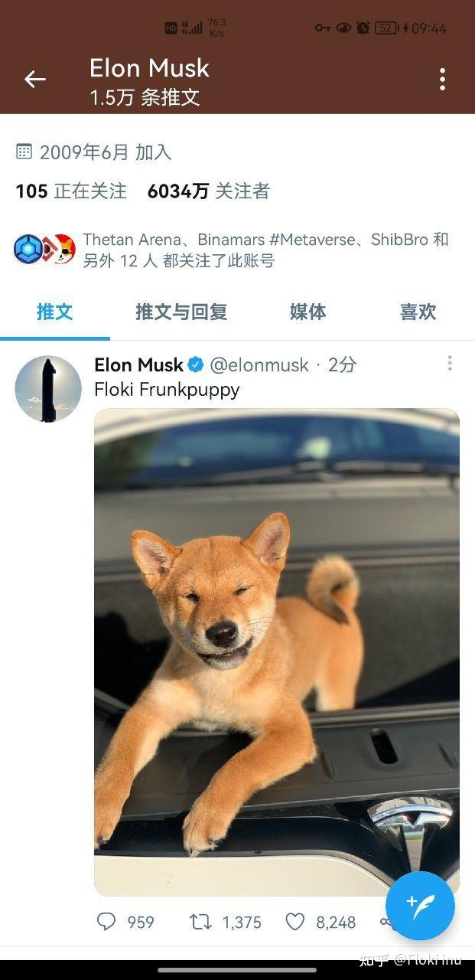
Task: Open the rocket profile avatar
Action: 48,389
